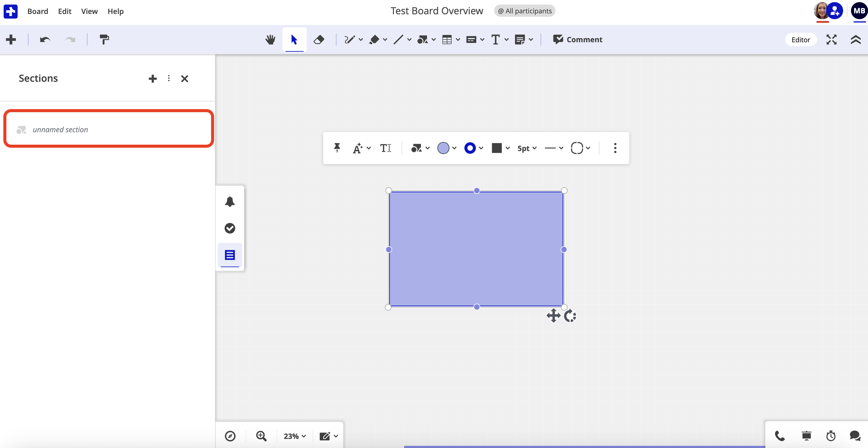Change the shape fill color
868x448 pixels.
point(444,148)
